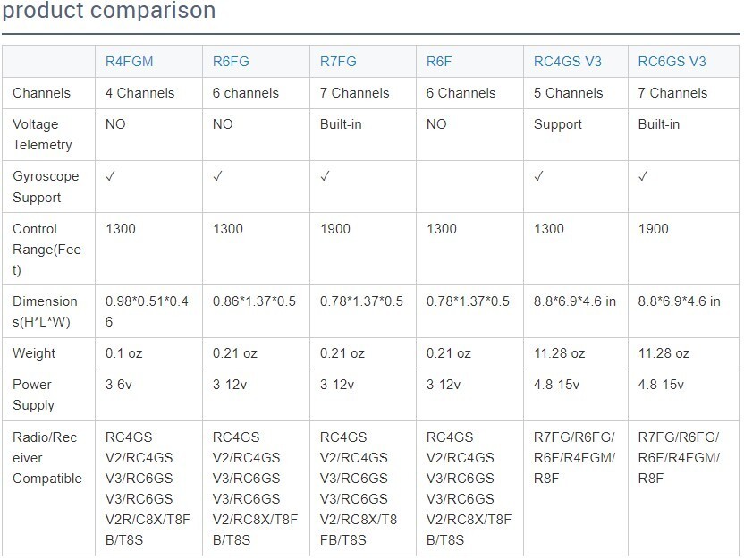Click the "Voltage Telemetry" row label
Viewport: 744px width, 560px height.
pyautogui.click(x=42, y=134)
